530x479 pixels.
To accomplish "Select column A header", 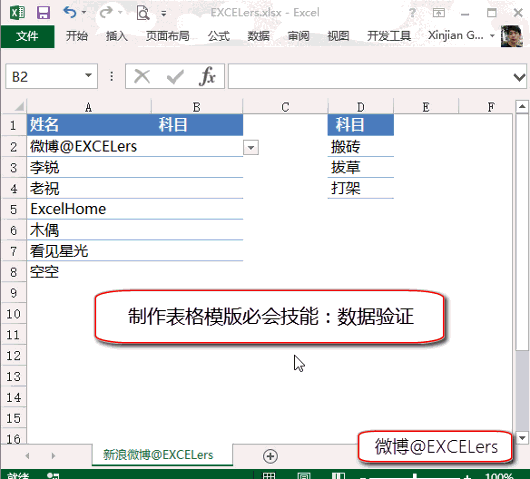I will [89, 107].
